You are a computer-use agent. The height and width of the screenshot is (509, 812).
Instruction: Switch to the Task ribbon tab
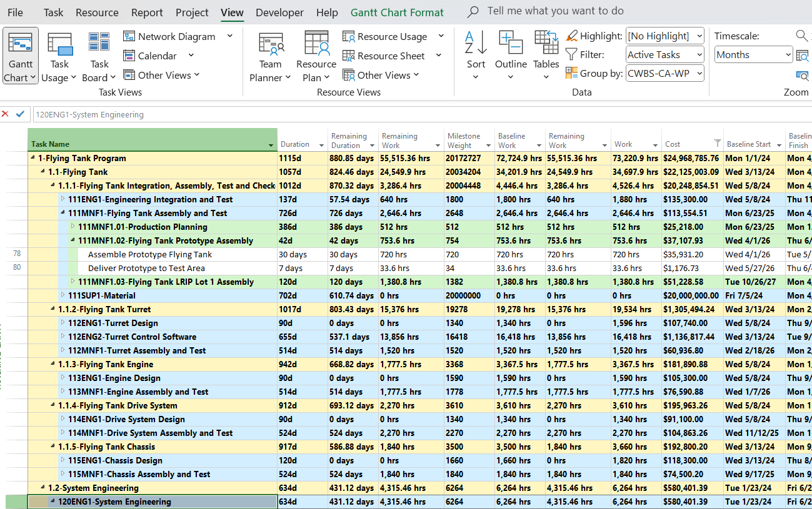pos(53,12)
